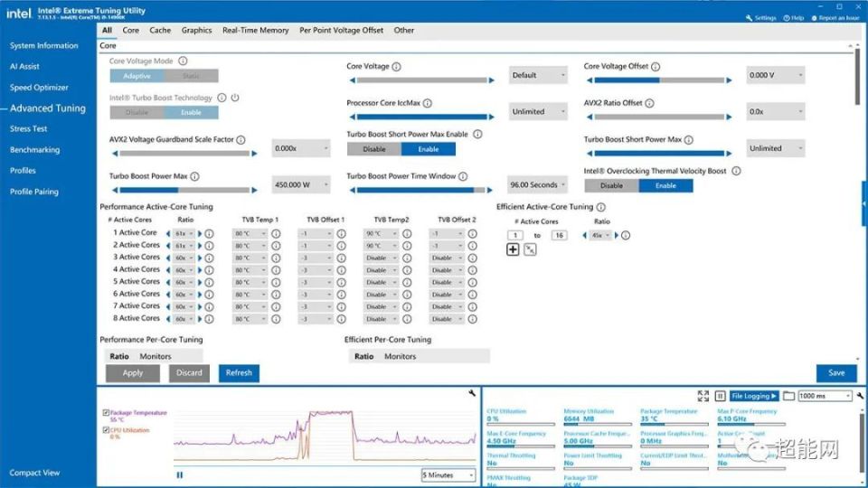Image resolution: width=868 pixels, height=488 pixels.
Task: Disable Intel Turbo Boost Technology
Action: coord(137,112)
